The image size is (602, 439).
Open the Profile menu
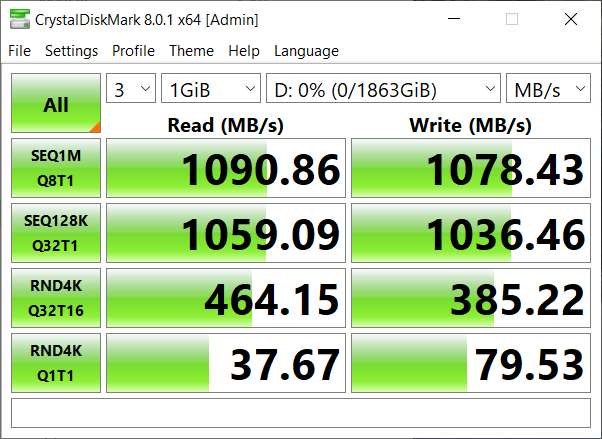133,51
